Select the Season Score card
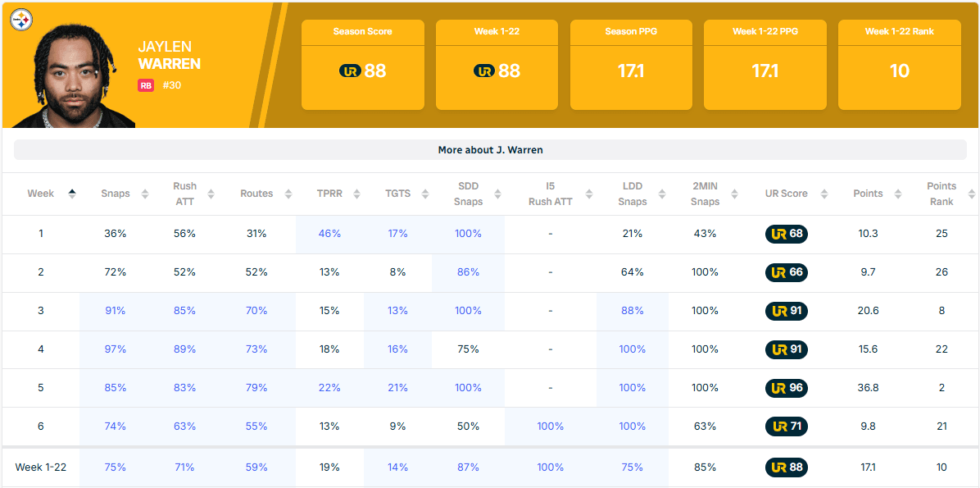This screenshot has width=980, height=488. (362, 65)
